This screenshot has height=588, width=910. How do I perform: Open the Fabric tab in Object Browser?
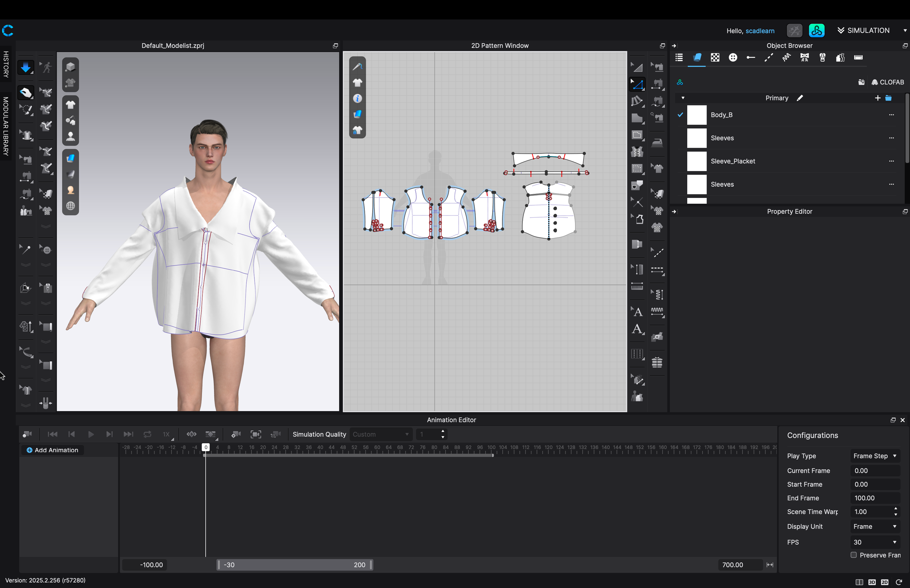pos(697,57)
